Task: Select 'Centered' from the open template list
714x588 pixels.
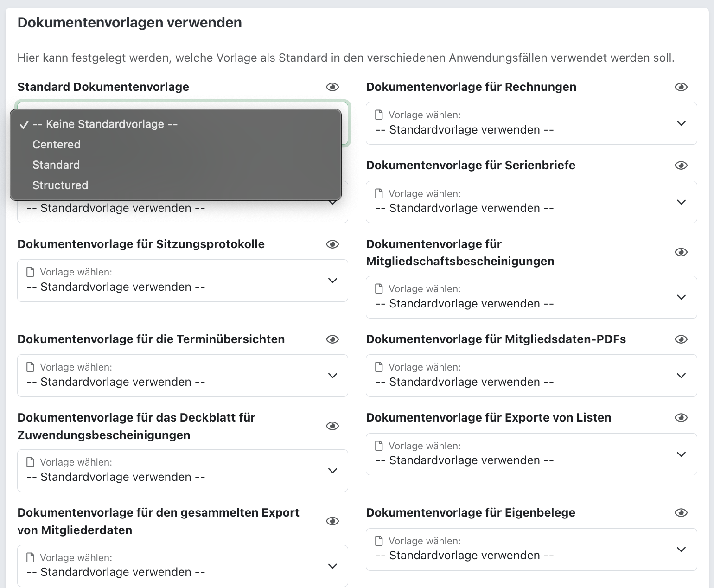Action: 57,145
